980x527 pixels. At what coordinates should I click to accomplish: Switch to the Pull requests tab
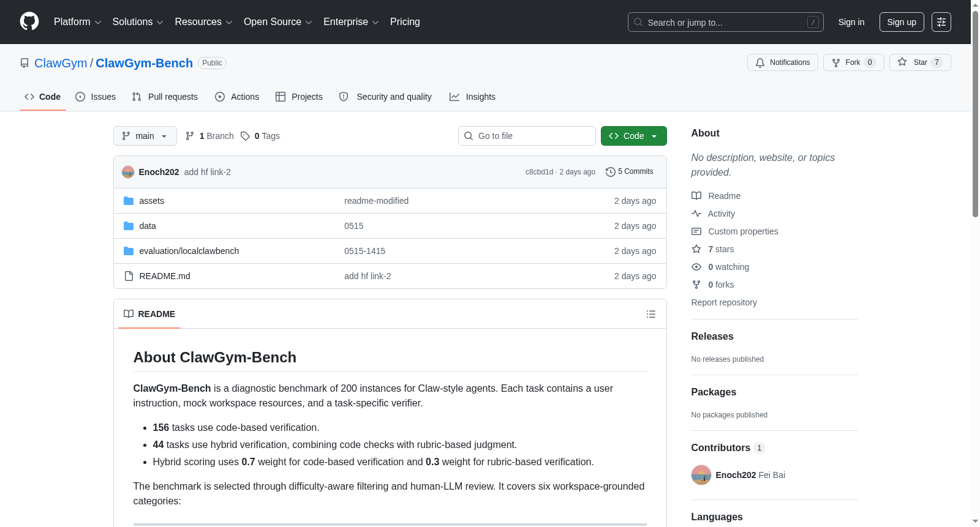pos(165,97)
